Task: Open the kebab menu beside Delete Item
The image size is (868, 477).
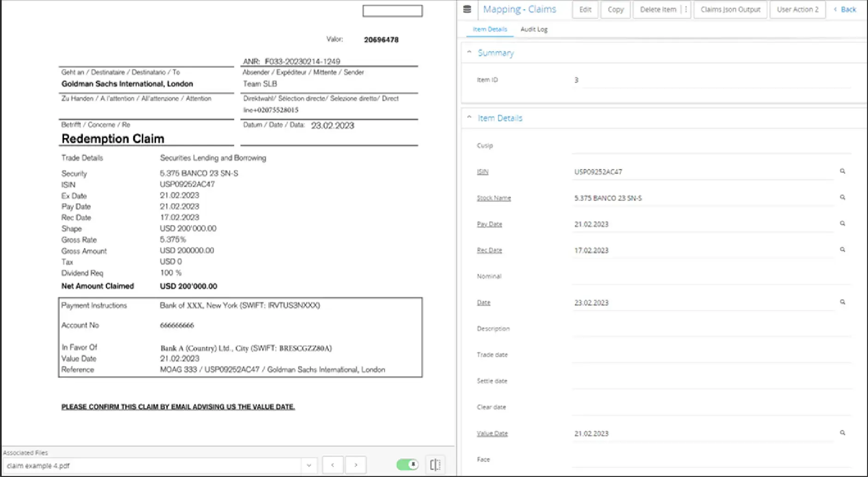Action: (x=686, y=9)
